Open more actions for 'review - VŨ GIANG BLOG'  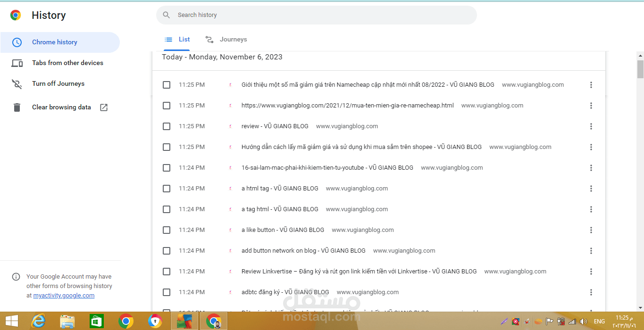tap(591, 126)
